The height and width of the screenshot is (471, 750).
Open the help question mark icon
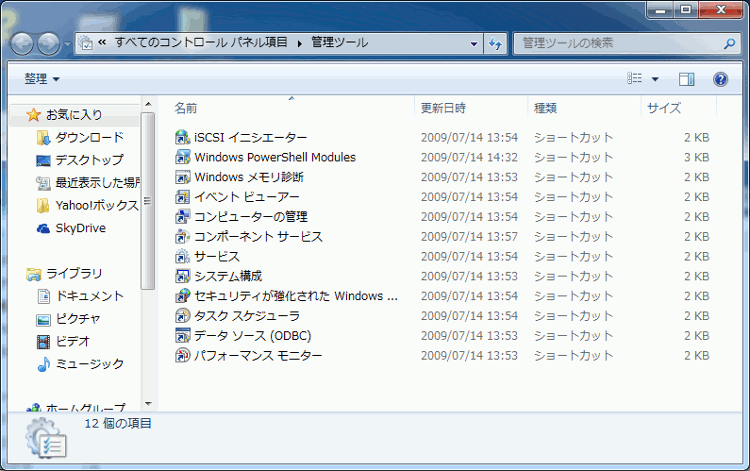click(720, 79)
